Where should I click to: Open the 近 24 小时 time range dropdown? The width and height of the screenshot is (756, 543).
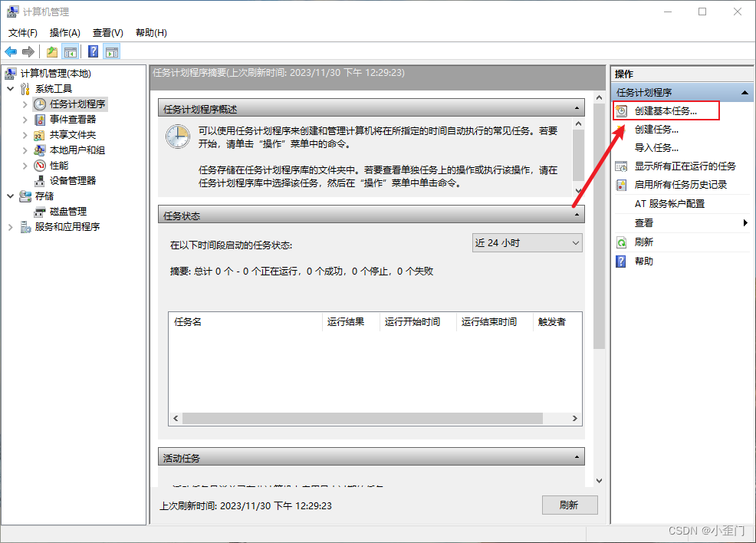[527, 243]
